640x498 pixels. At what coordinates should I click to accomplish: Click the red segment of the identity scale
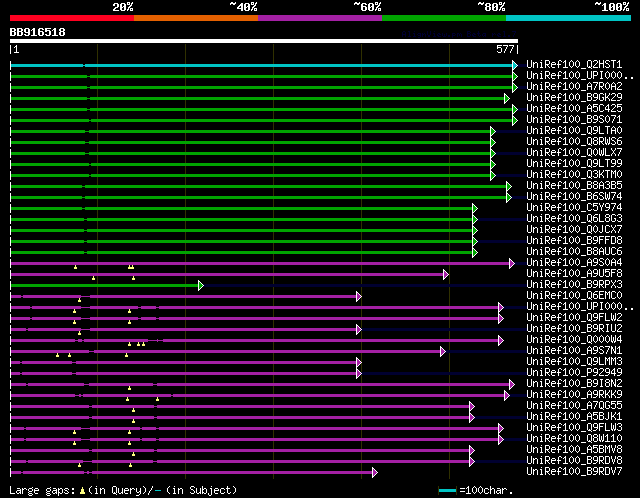pyautogui.click(x=72, y=18)
